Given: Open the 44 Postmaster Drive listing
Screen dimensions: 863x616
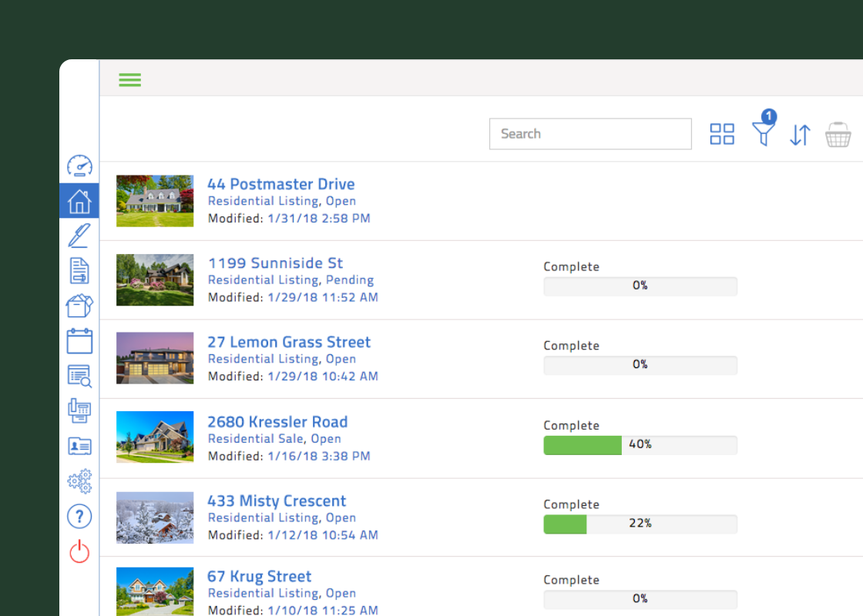Looking at the screenshot, I should click(x=280, y=184).
